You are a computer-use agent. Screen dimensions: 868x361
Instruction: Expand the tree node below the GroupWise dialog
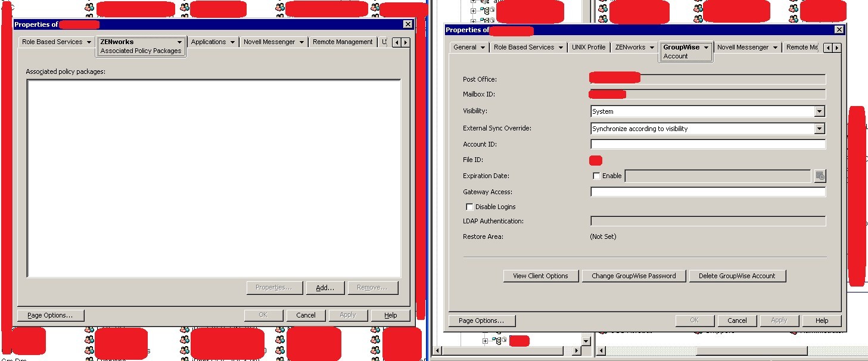(x=486, y=341)
